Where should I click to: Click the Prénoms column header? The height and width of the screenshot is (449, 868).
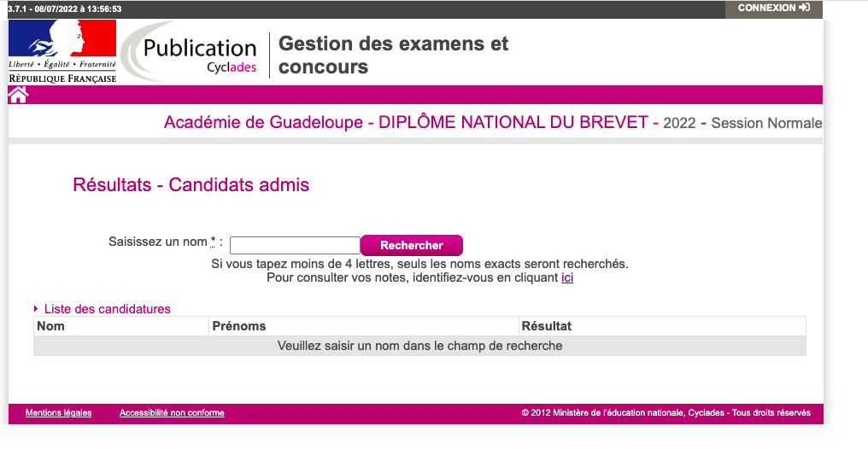[x=239, y=326]
